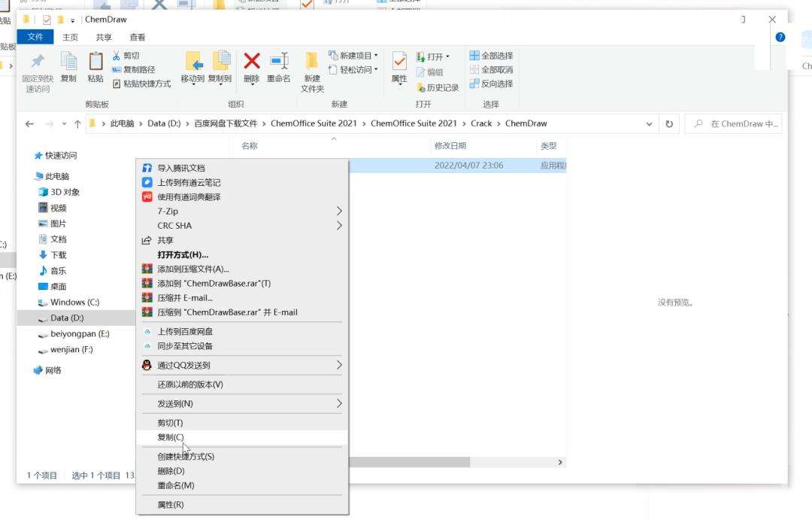Open recent locations dropdown arrow
The height and width of the screenshot is (520, 812).
tap(64, 124)
